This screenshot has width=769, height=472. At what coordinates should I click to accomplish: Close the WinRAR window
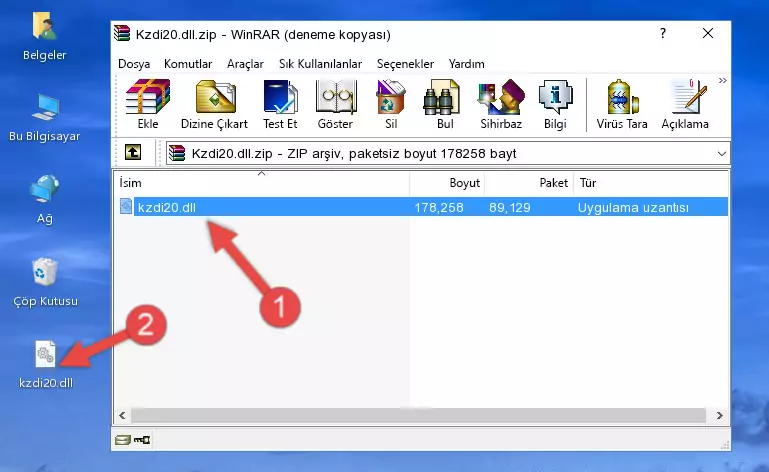pyautogui.click(x=708, y=33)
